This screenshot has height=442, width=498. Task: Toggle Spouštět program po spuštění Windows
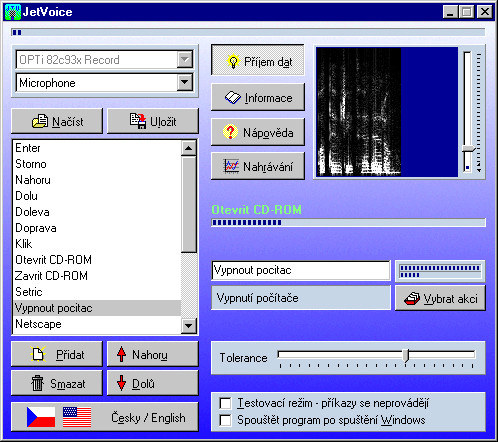225,420
